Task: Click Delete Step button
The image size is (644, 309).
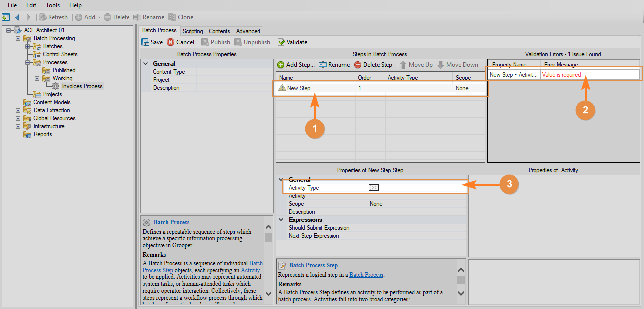Action: (x=374, y=65)
